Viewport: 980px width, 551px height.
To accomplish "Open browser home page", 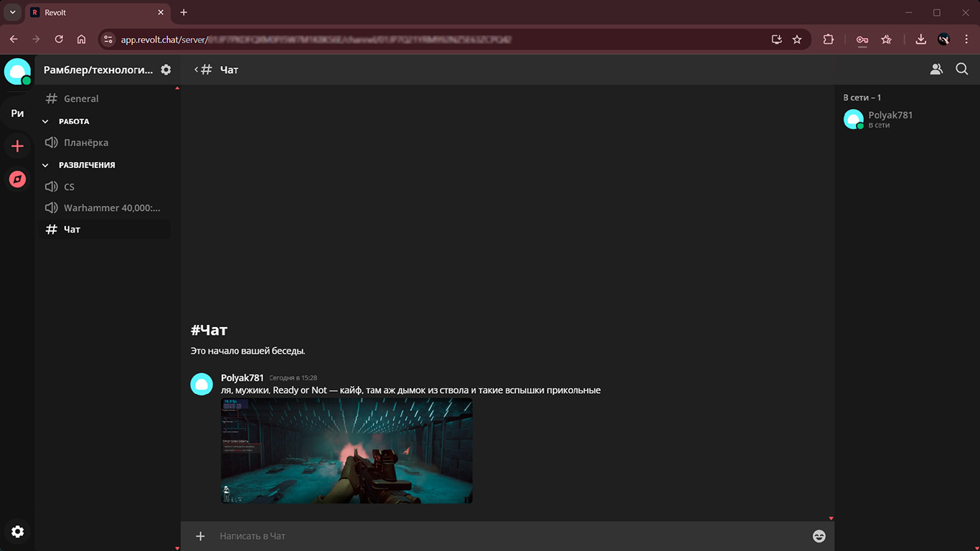I will coord(82,39).
